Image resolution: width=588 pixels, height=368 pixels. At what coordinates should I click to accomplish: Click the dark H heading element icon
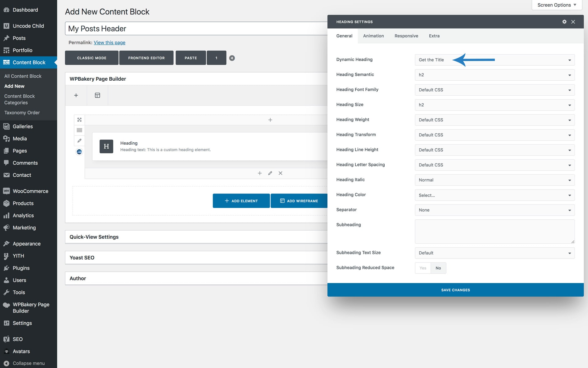click(106, 146)
